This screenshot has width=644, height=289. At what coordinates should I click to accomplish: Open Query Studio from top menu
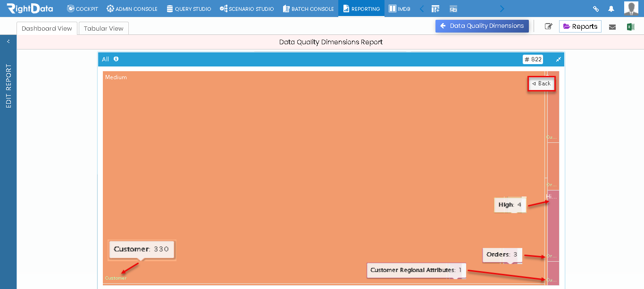[x=189, y=9]
